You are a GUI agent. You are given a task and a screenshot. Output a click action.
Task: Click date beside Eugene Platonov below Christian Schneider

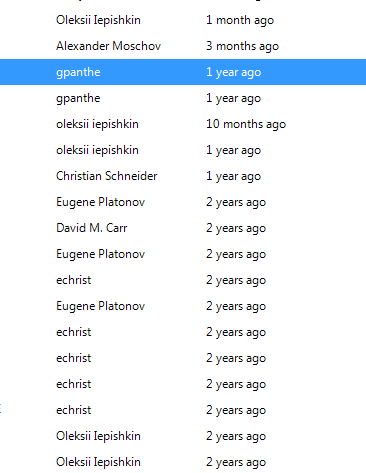point(236,202)
